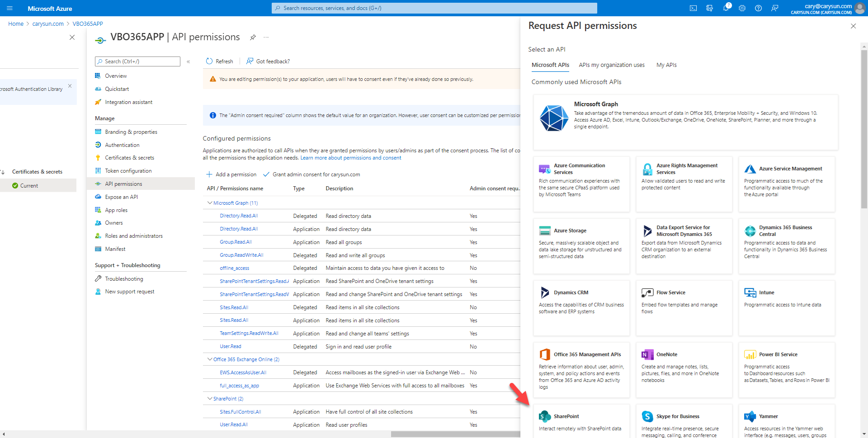Select the OneNote API card

684,370
